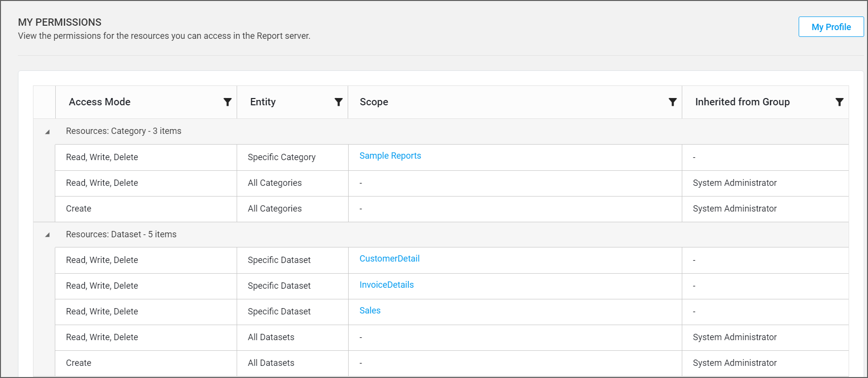Open the InvoiceDetails dataset link
This screenshot has height=378, width=868.
click(386, 285)
